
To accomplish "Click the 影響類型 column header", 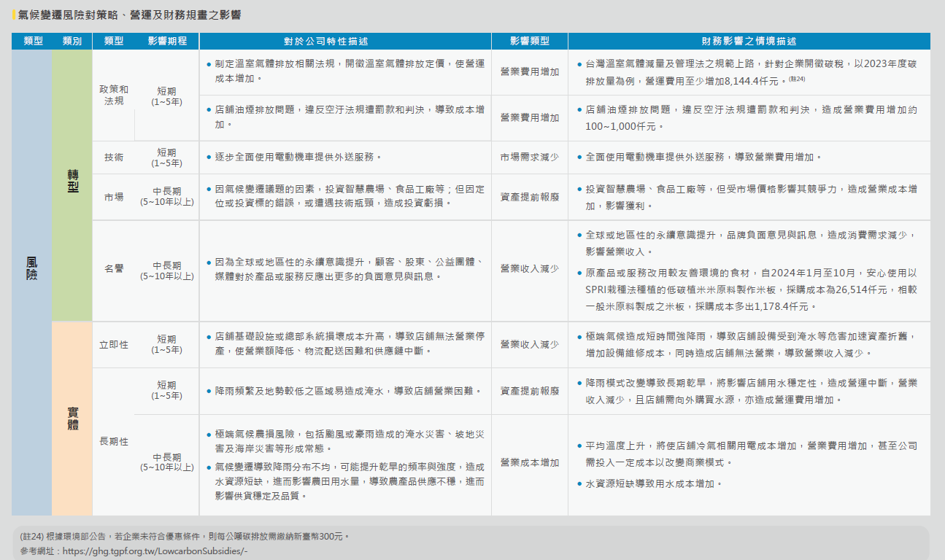I will (x=529, y=41).
